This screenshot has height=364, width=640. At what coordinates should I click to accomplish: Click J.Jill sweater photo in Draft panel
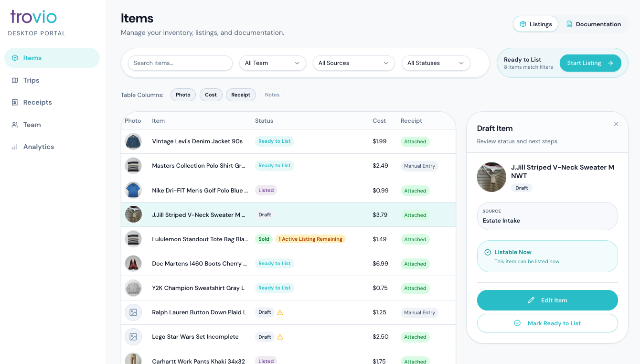pos(491,177)
